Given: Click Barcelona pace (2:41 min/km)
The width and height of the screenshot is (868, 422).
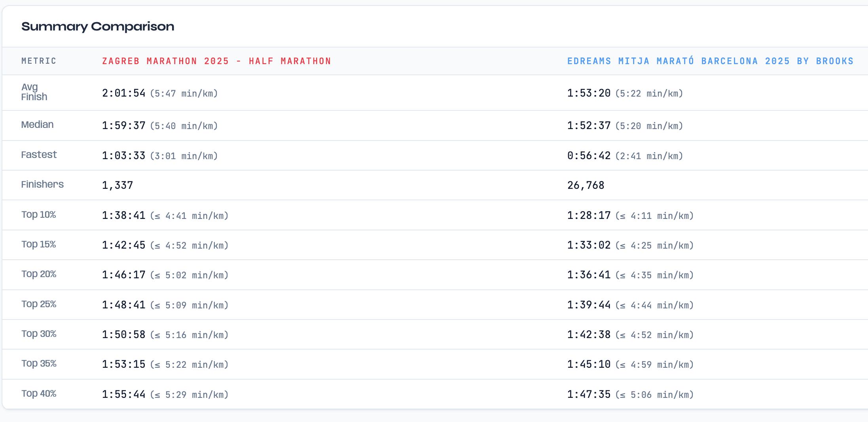Looking at the screenshot, I should click(649, 156).
